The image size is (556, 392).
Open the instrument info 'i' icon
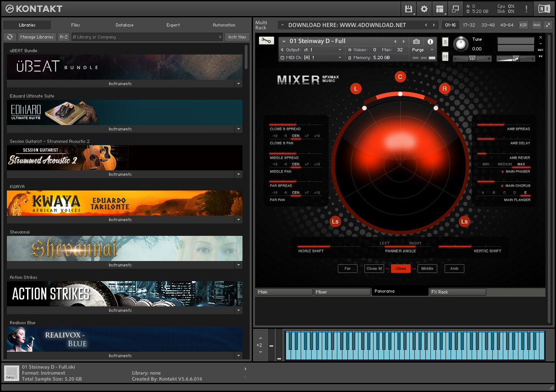pos(430,42)
